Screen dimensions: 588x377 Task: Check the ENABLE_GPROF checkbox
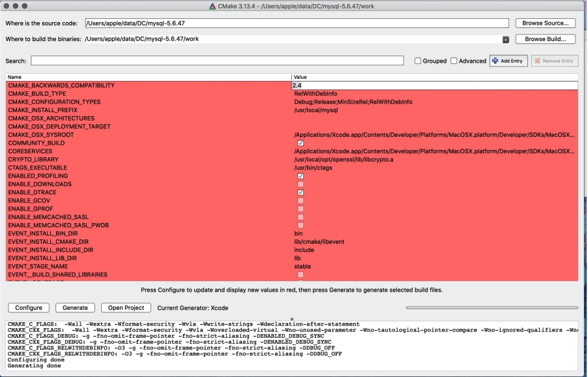[301, 209]
